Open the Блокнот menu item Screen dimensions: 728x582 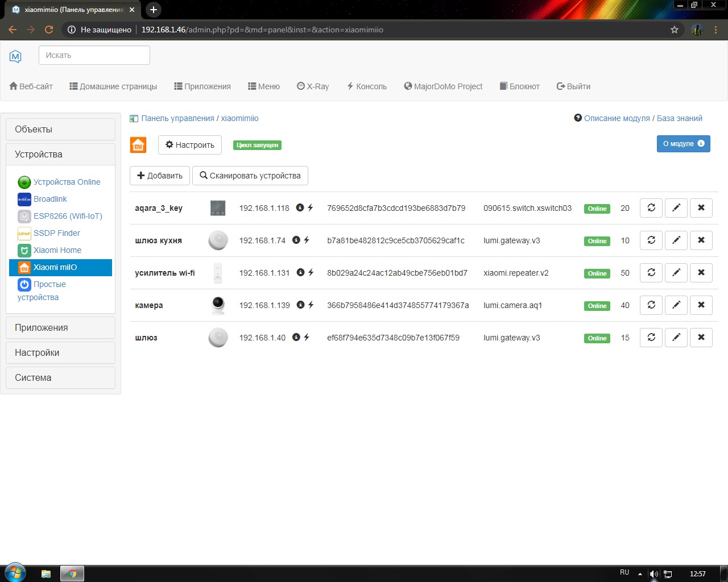(x=520, y=86)
